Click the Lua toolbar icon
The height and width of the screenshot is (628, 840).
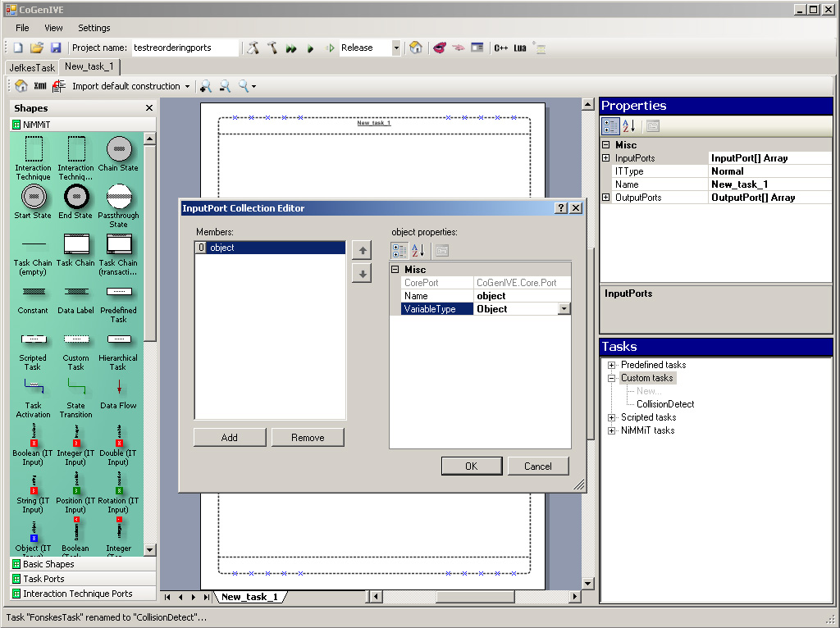(x=520, y=48)
